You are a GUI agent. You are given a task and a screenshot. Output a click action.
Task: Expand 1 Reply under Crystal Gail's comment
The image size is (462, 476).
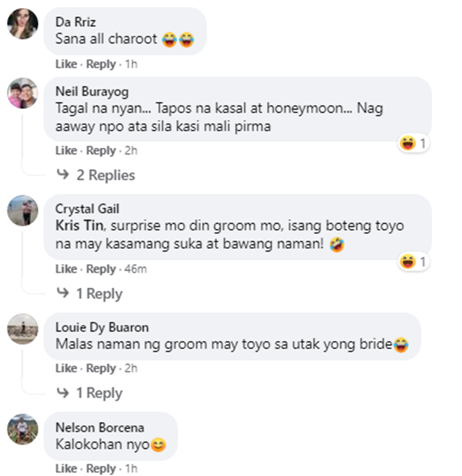click(89, 294)
